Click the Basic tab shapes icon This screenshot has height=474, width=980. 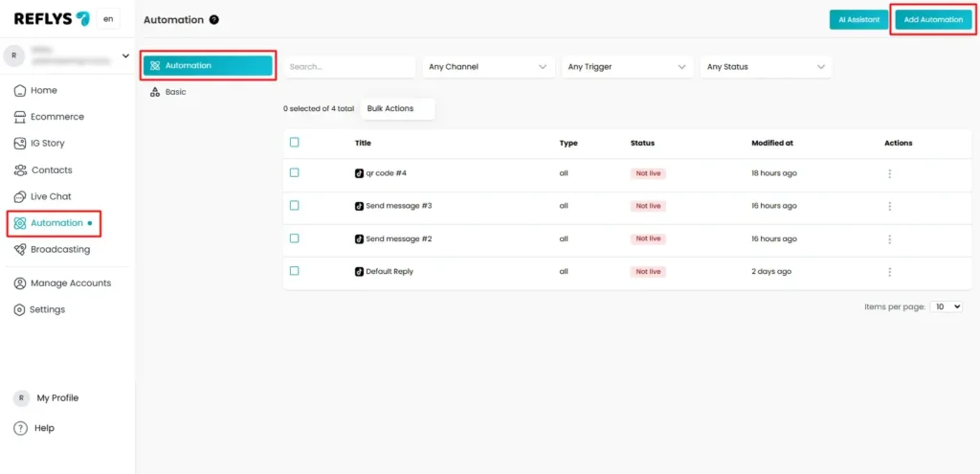pyautogui.click(x=155, y=92)
